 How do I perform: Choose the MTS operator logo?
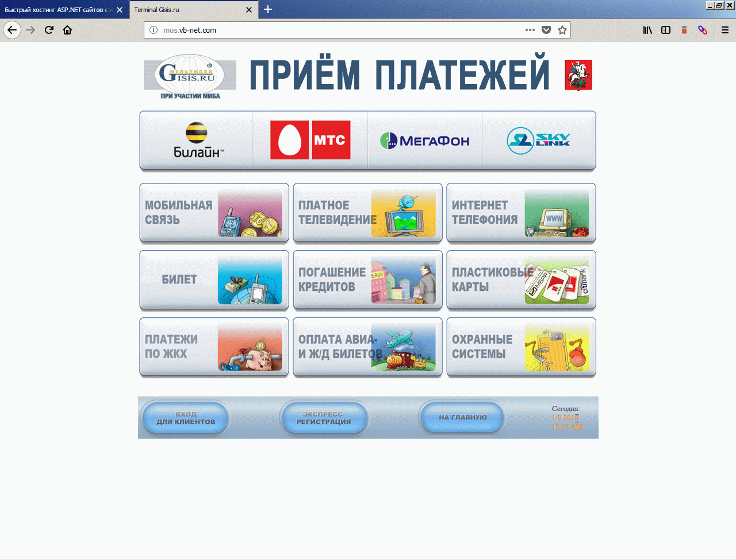coord(310,140)
